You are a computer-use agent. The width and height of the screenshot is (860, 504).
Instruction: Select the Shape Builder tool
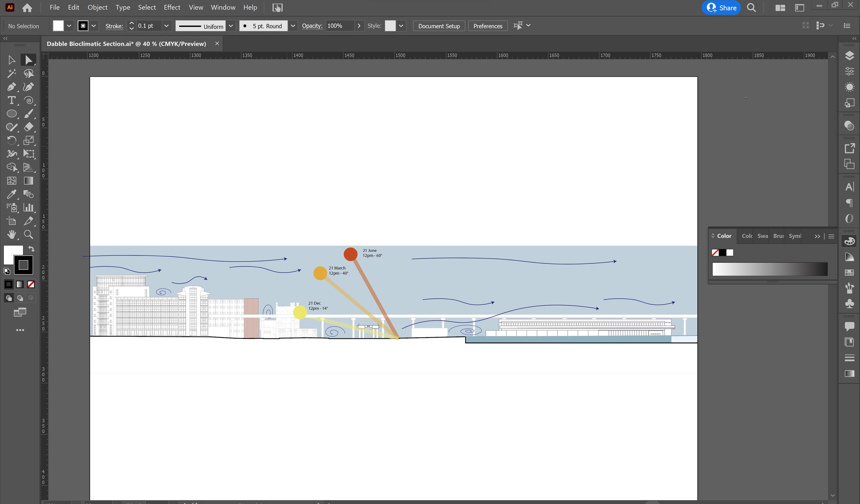11,167
